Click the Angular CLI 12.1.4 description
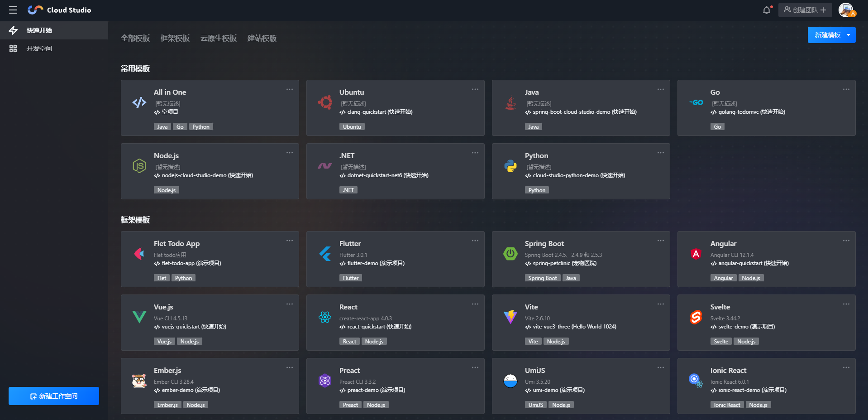This screenshot has width=868, height=420. pos(732,255)
